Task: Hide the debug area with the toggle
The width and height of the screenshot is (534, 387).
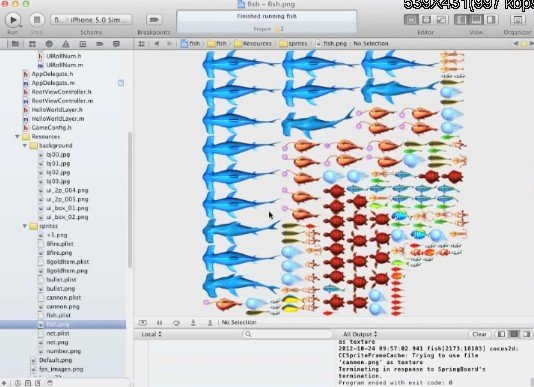Action: 143,322
